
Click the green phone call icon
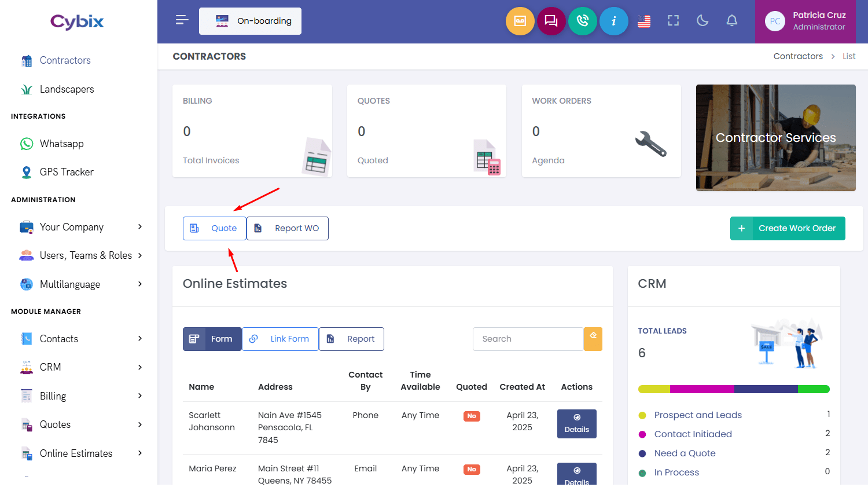click(x=583, y=21)
